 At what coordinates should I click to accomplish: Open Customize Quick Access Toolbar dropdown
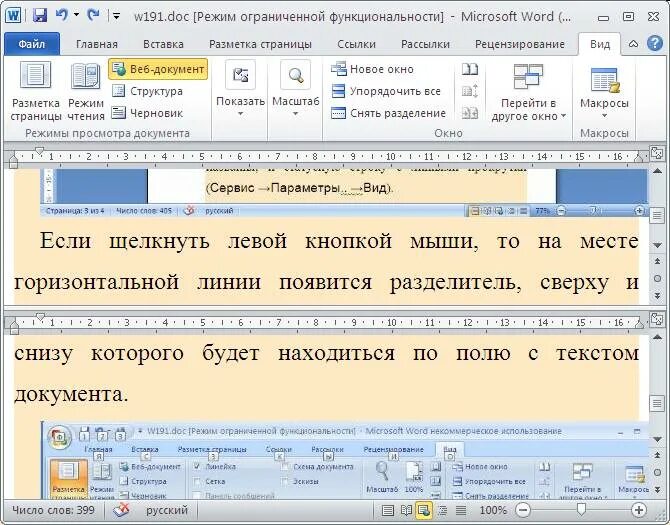coord(116,16)
